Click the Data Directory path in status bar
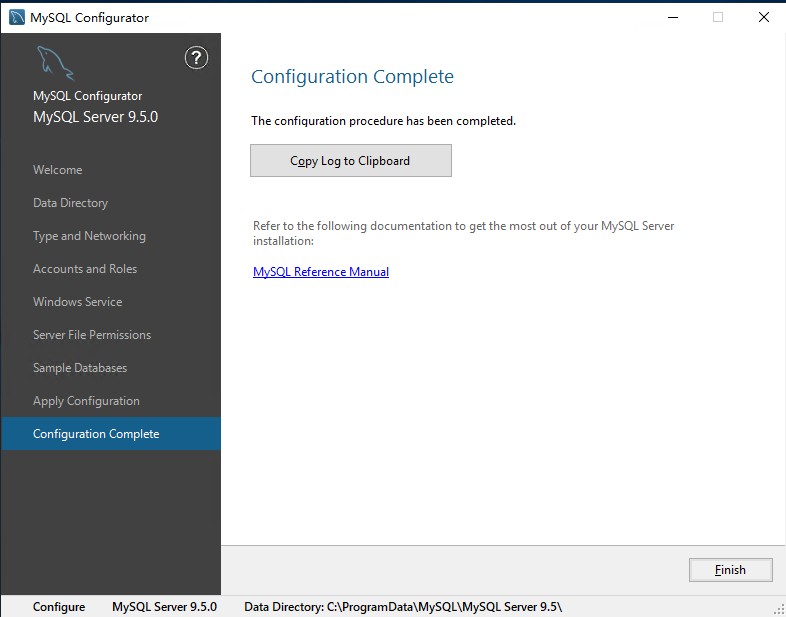The image size is (786, 617). point(403,607)
